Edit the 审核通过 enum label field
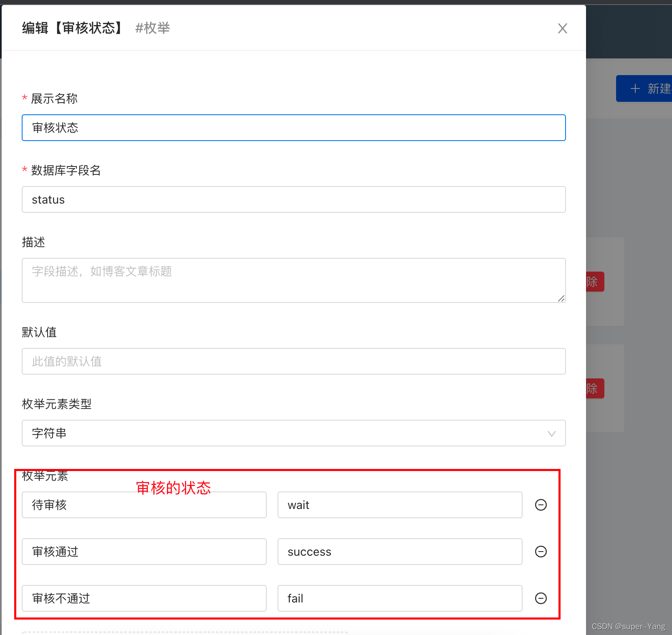Screen dimensions: 672x635 (x=144, y=552)
